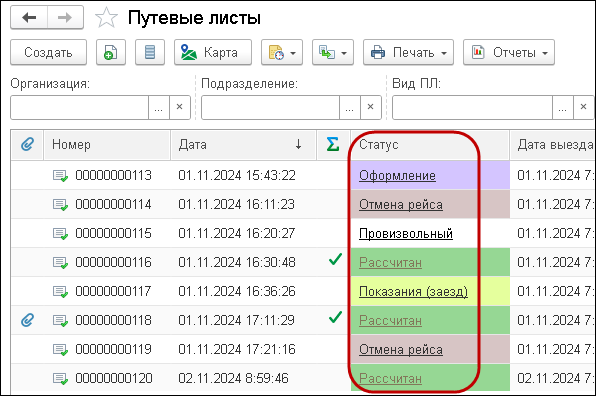Open the Рассчитан link for waybill 0000000116

point(390,263)
